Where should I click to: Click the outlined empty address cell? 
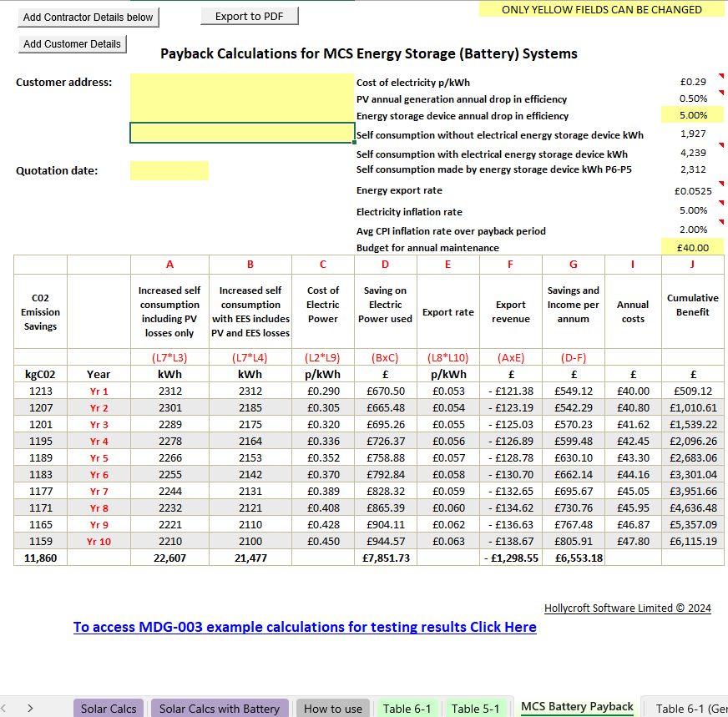click(x=242, y=133)
